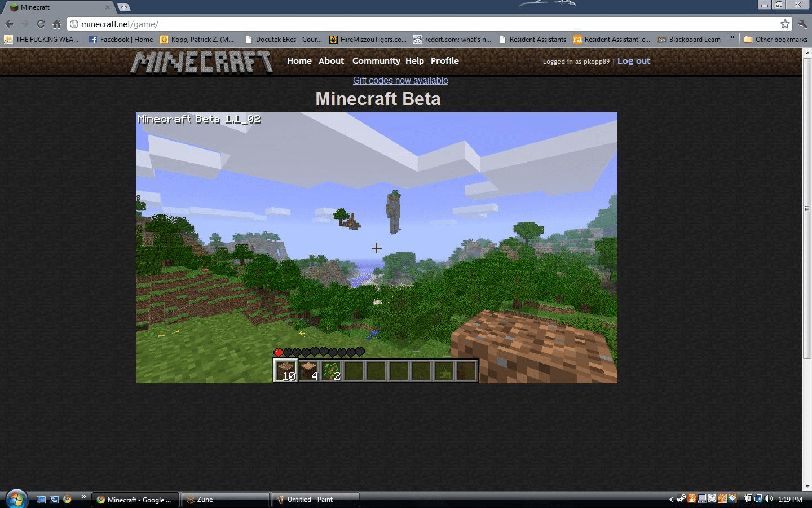Viewport: 812px width, 508px height.
Task: Open the browser home page icon
Action: tap(56, 24)
